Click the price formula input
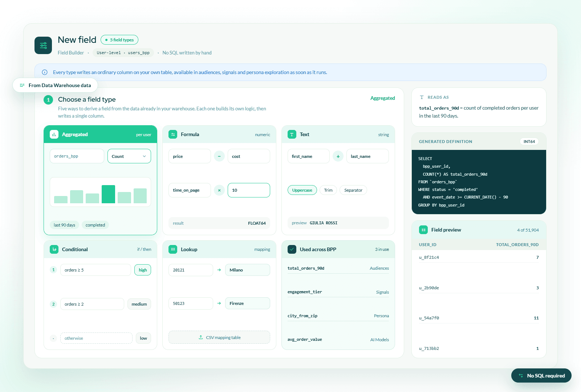Screen dimensions: 581x392 [190, 156]
